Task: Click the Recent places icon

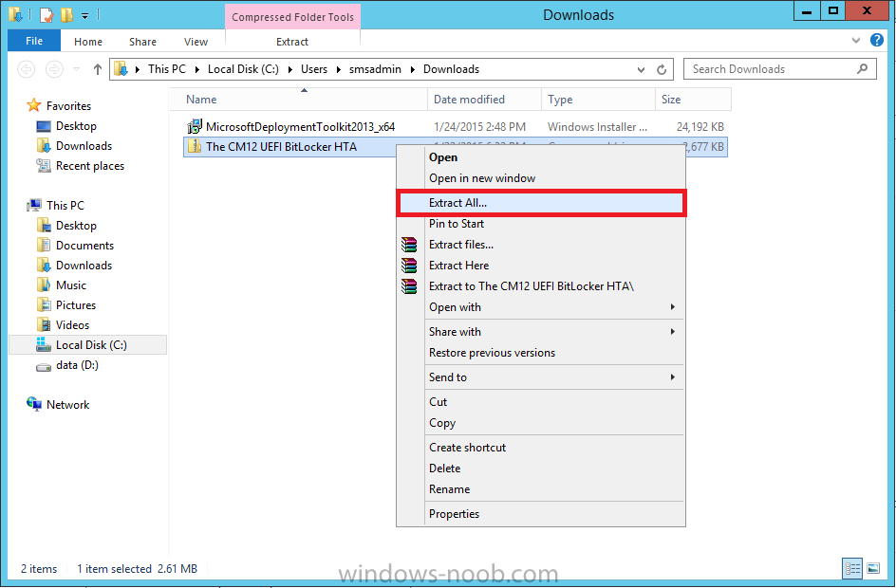Action: click(44, 166)
